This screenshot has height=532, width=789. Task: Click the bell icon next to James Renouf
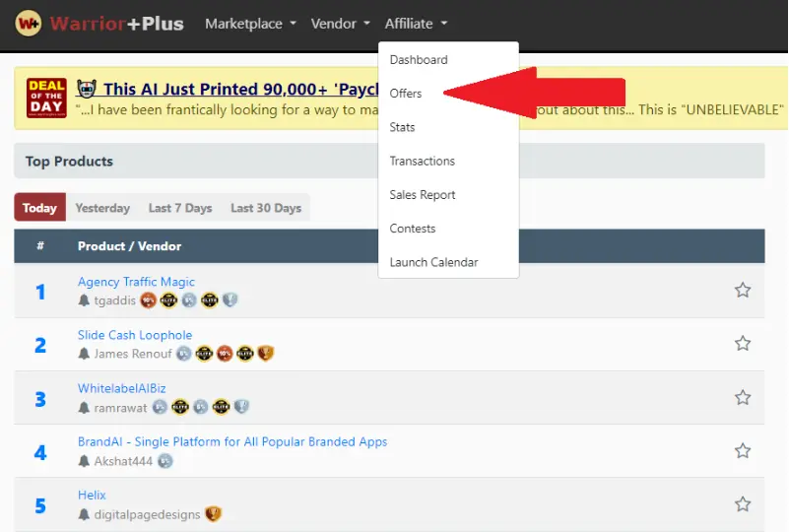[84, 354]
